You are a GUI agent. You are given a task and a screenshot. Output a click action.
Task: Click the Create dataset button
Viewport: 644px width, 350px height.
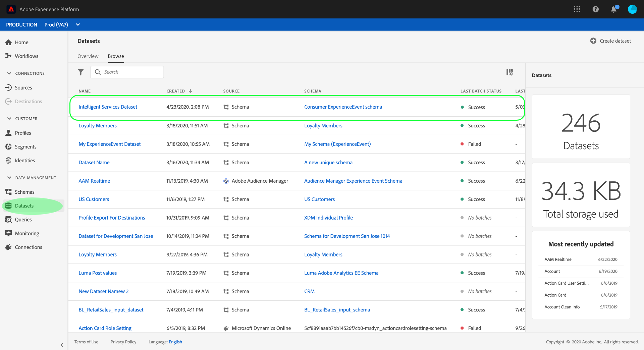(610, 41)
